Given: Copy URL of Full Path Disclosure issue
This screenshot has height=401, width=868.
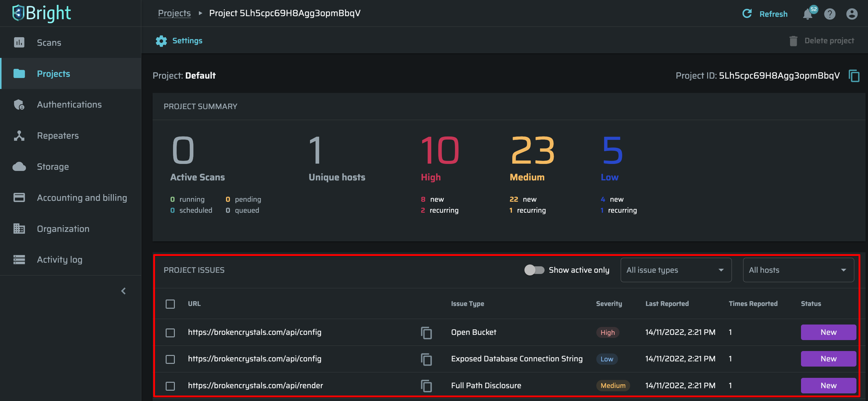Looking at the screenshot, I should [x=426, y=385].
